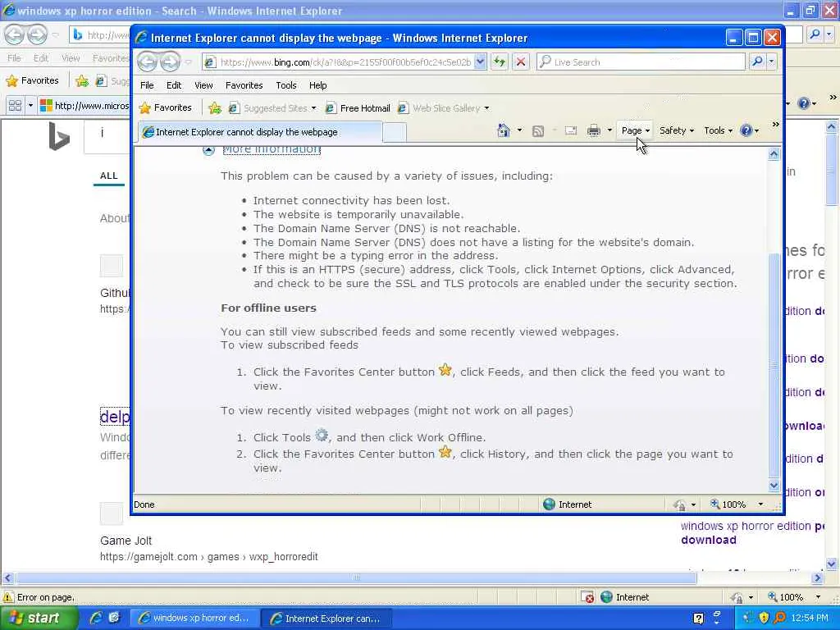Expand the Web Slice Gallery dropdown

coord(486,108)
